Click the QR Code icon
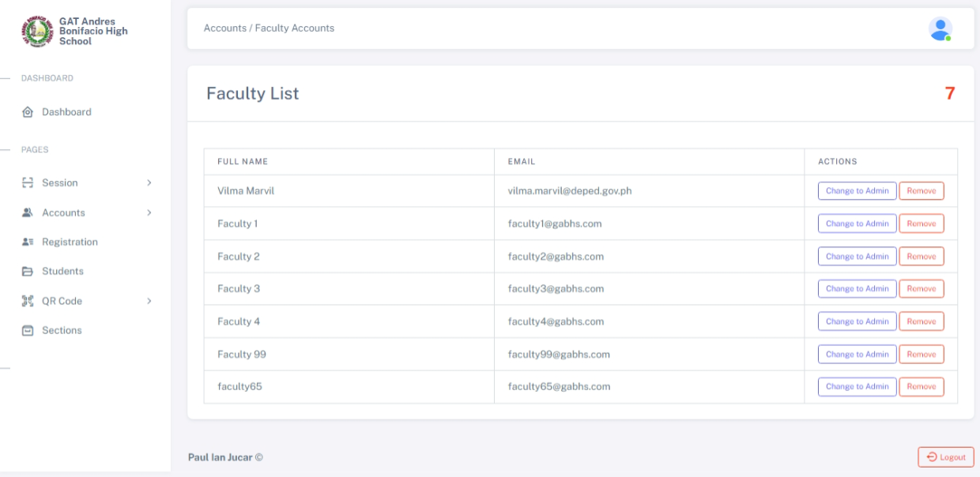The width and height of the screenshot is (980, 477). pyautogui.click(x=28, y=301)
